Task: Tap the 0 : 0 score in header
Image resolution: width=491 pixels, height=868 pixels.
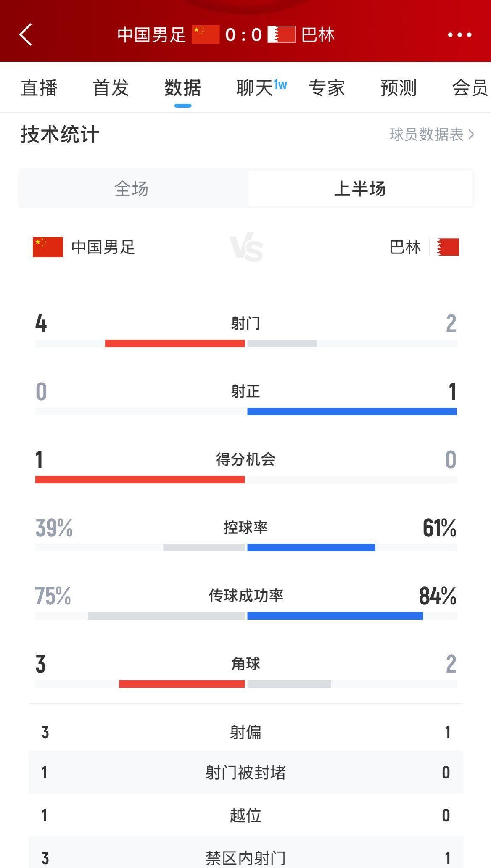Action: [243, 35]
